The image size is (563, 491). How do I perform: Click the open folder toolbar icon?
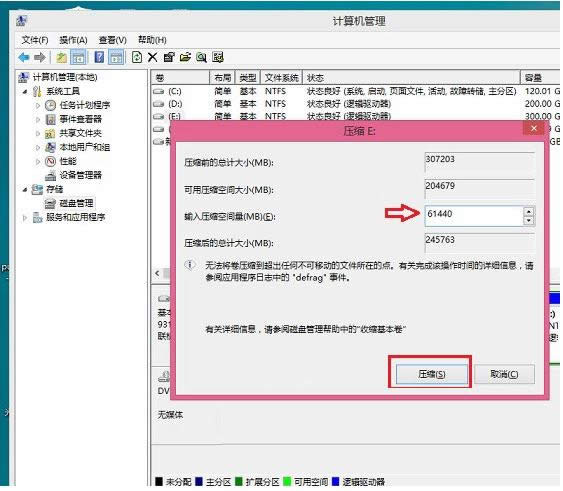(x=185, y=57)
